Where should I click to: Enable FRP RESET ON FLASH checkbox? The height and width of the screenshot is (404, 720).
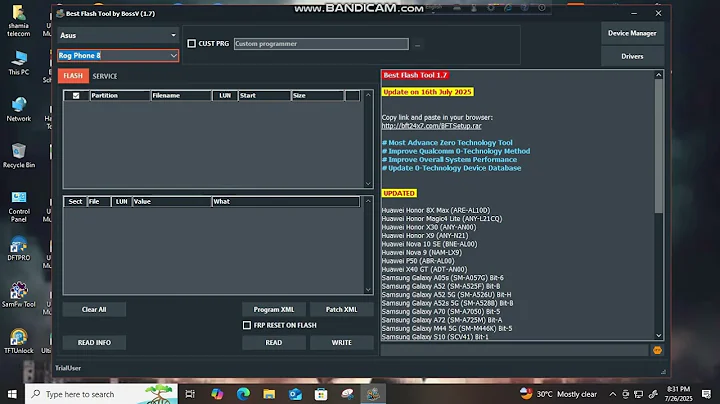click(x=247, y=325)
